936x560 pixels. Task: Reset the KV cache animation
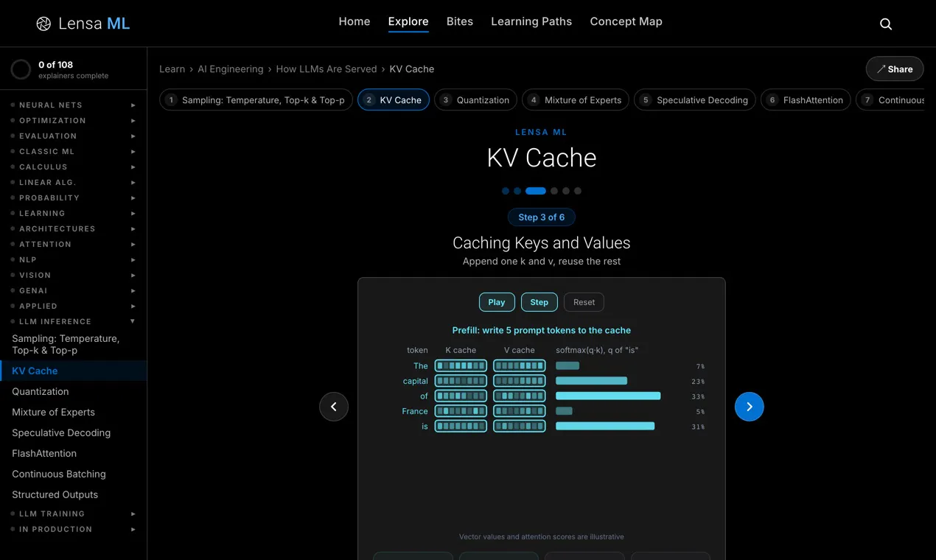click(x=584, y=302)
